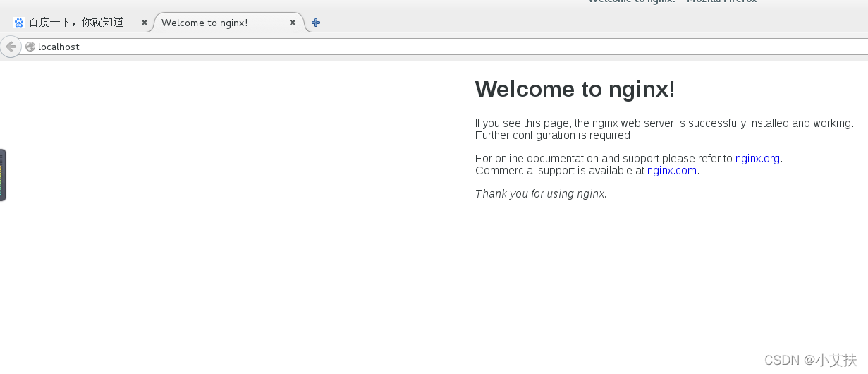Viewport: 868px width, 374px height.
Task: Open the nginx.com link
Action: tap(672, 171)
